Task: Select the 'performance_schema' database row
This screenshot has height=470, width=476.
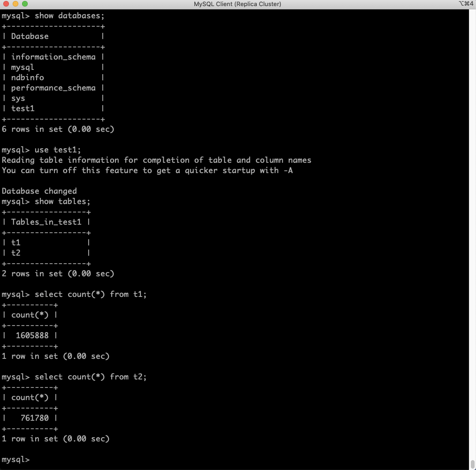Action: (54, 88)
